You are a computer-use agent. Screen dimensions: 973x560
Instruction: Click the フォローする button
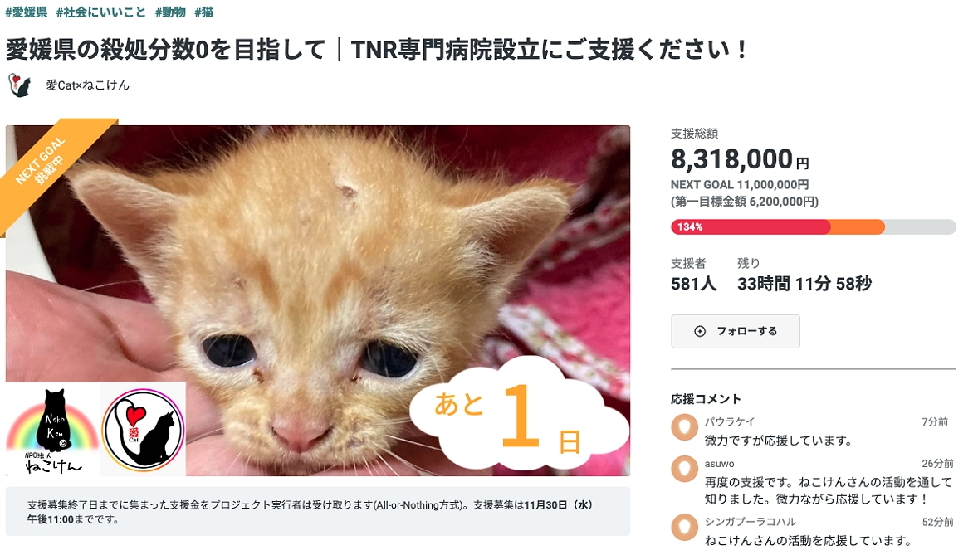pos(735,330)
